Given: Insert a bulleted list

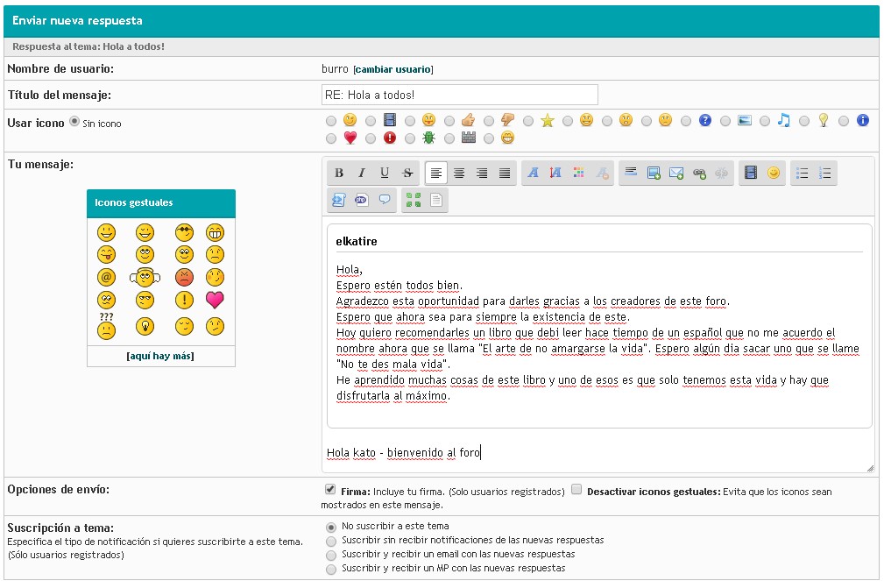Looking at the screenshot, I should coord(802,174).
